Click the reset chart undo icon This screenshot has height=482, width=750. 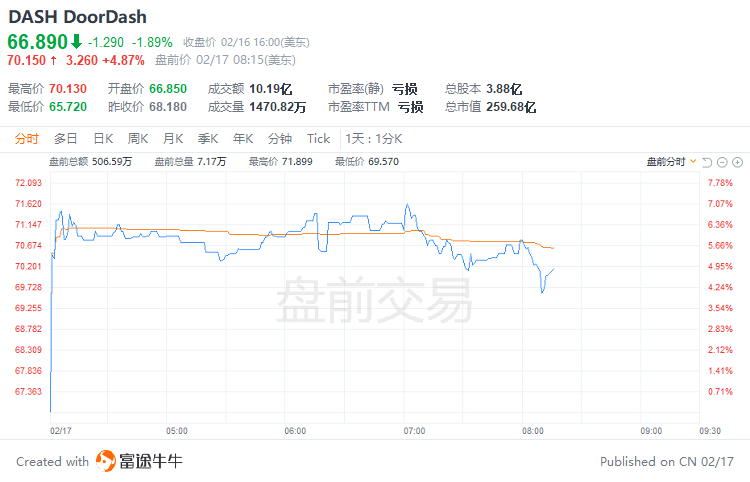pos(707,162)
